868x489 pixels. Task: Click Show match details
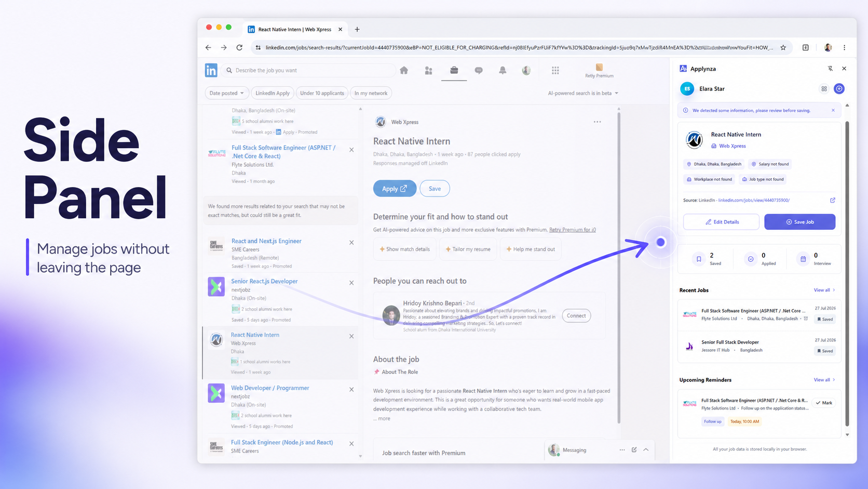coord(405,249)
